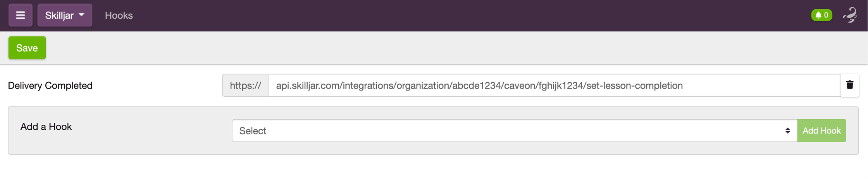Click the up-down arrows on the Select box
This screenshot has width=868, height=188.
coord(787,131)
